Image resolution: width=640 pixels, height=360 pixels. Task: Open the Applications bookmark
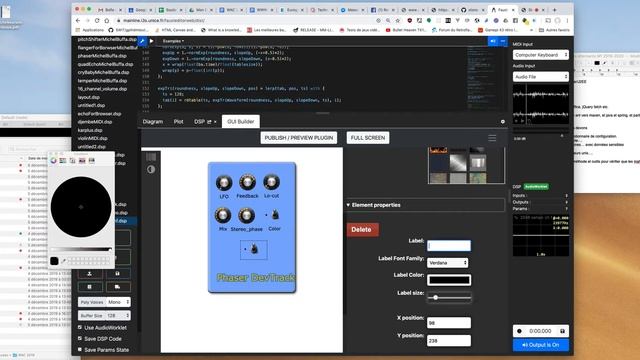(x=90, y=30)
